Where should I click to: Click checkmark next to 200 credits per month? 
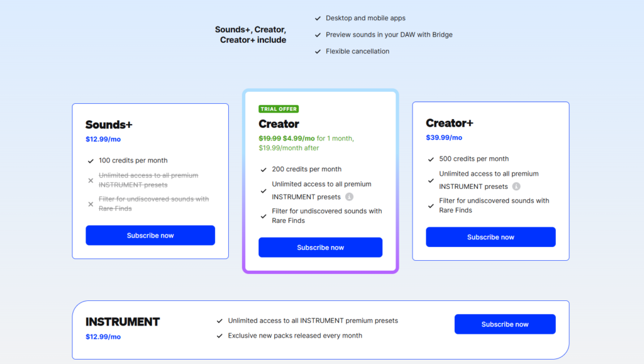264,169
